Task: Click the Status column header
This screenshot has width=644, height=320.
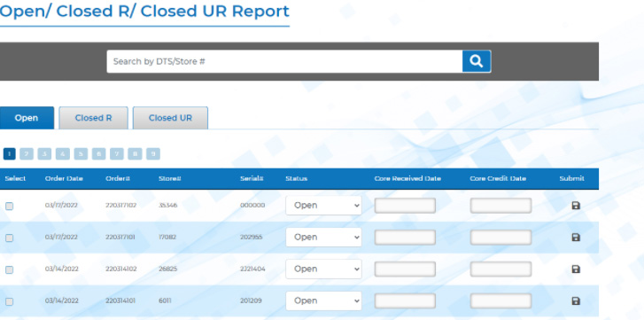Action: [296, 179]
